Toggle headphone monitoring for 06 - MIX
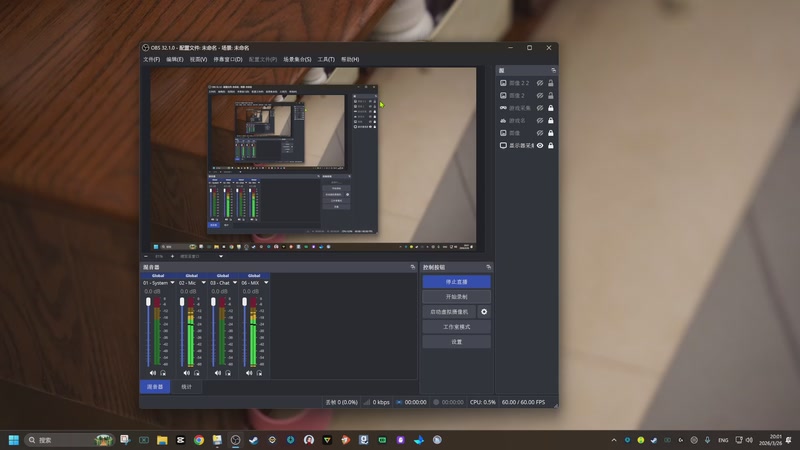This screenshot has height=450, width=800. (x=259, y=373)
